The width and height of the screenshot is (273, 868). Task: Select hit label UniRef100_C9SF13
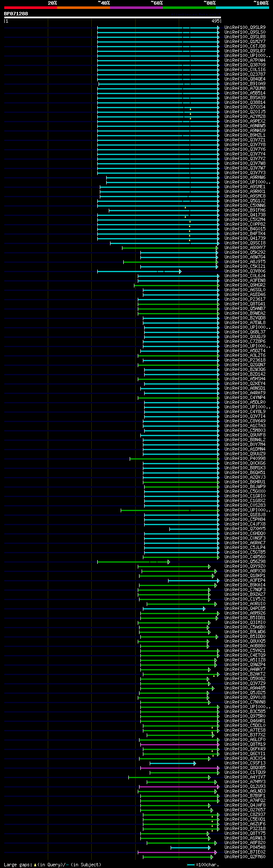(x=245, y=763)
